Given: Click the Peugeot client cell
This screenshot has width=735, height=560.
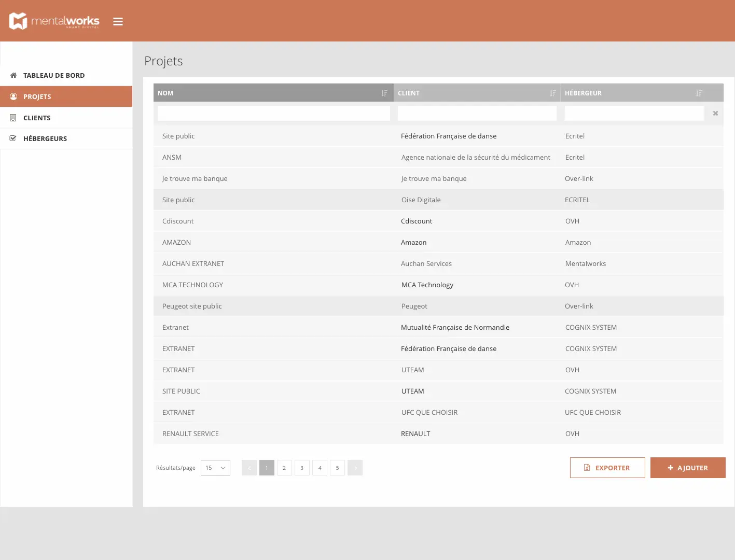Looking at the screenshot, I should tap(414, 306).
